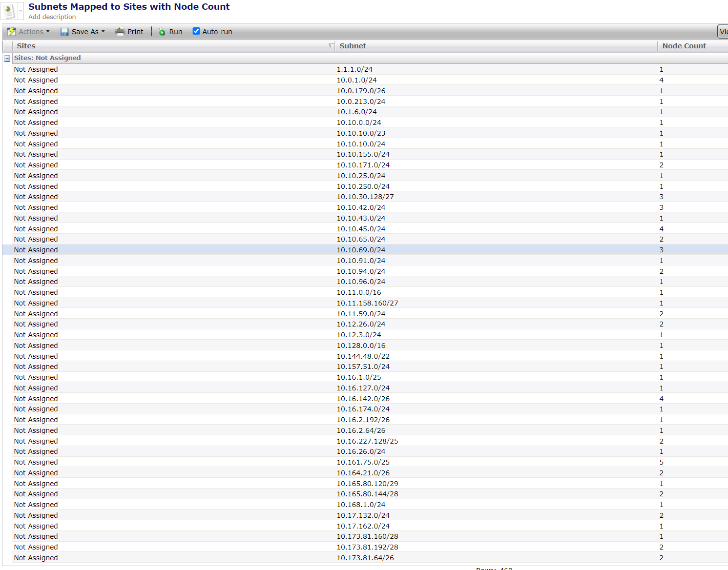Select the Sites: Not Assigned group row
Screen dimensions: 728x570
[370, 58]
